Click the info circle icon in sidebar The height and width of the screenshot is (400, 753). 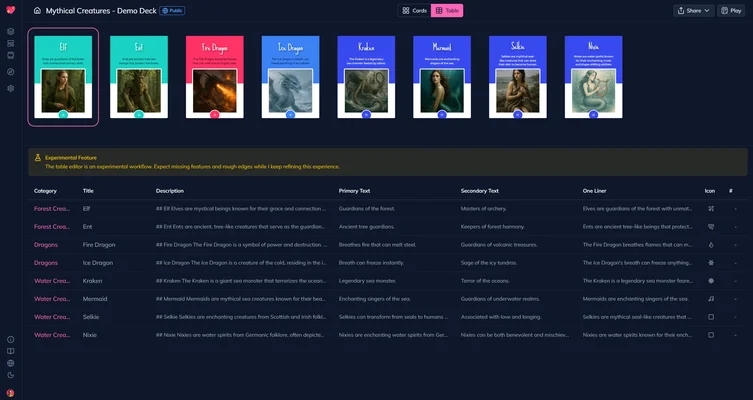pyautogui.click(x=10, y=339)
